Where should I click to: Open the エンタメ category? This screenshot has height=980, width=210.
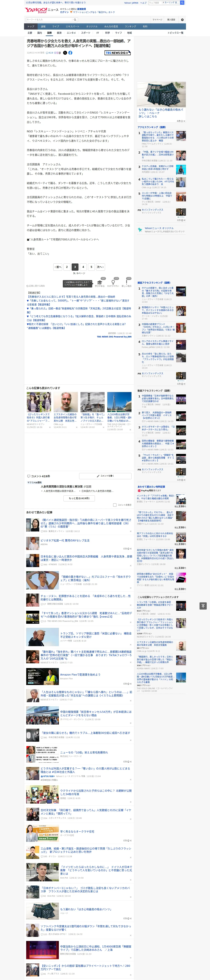[x=71, y=33]
